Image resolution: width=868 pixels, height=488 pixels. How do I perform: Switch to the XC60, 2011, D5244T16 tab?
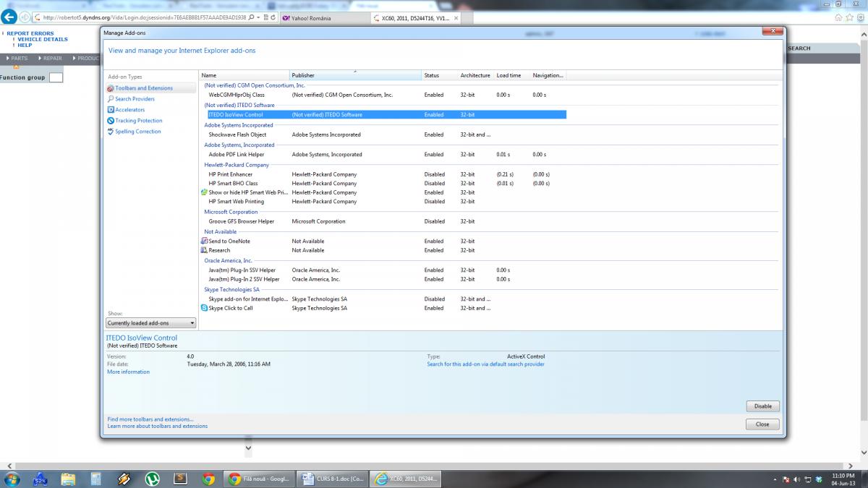tap(415, 18)
